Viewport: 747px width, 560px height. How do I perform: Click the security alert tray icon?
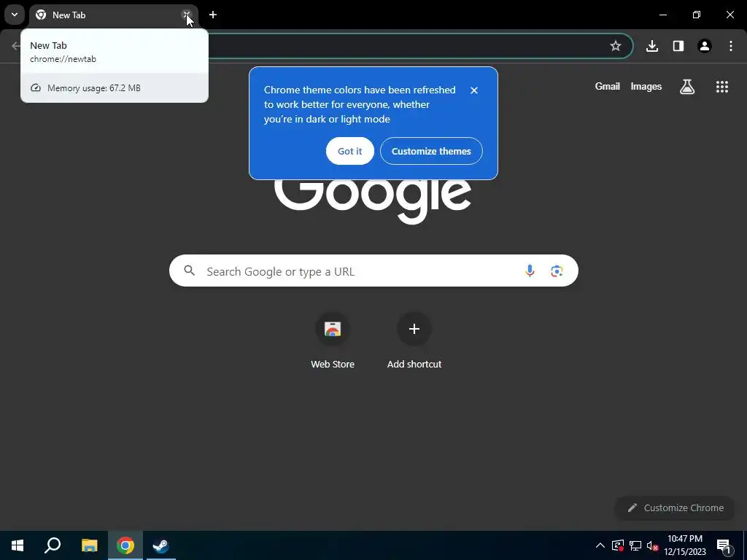click(x=618, y=545)
